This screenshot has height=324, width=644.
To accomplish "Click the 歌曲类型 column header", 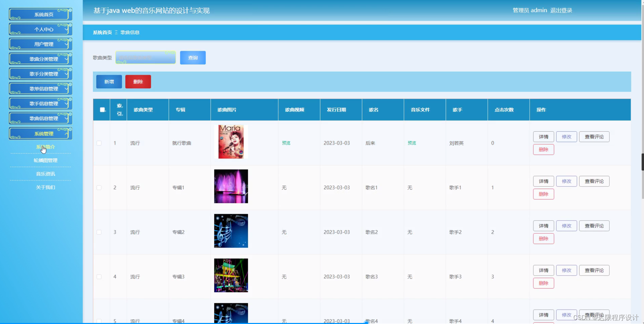I will pyautogui.click(x=148, y=110).
